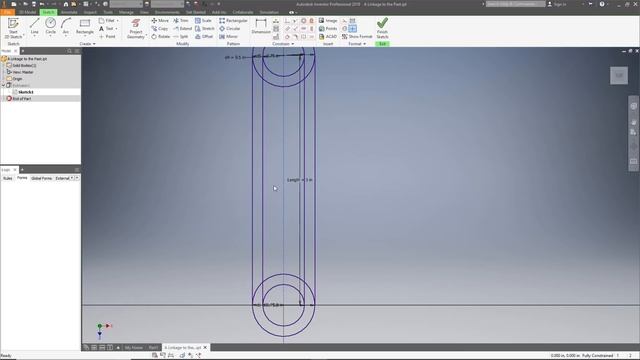Viewport: 640px width, 360px height.
Task: Click the search icon in Model browser
Action: click(x=69, y=51)
